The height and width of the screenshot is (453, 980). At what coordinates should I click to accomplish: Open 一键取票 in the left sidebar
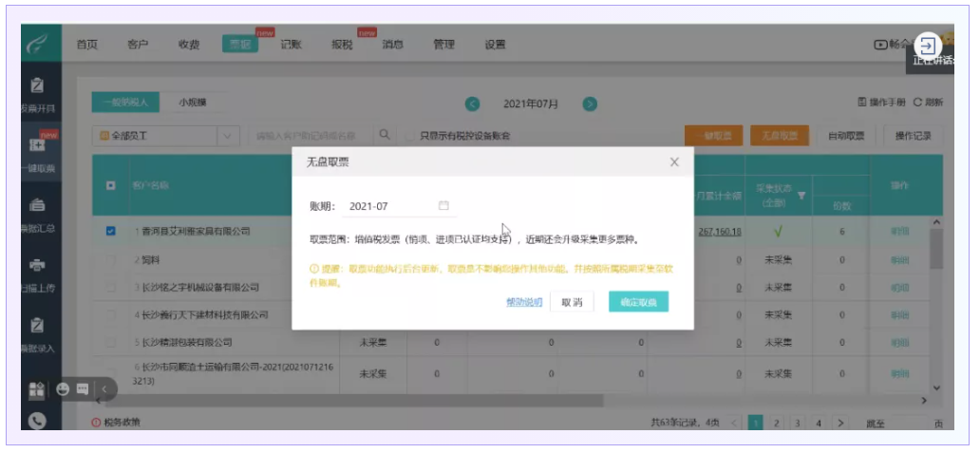click(x=39, y=151)
